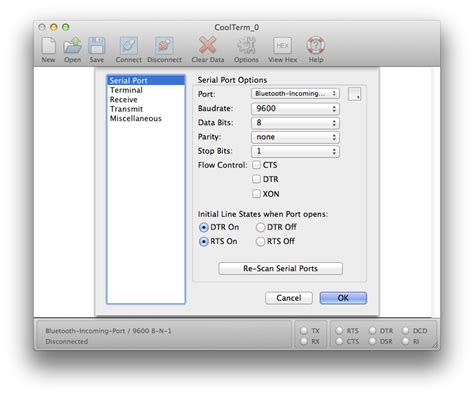Click the DSR indicator light

coord(372,341)
